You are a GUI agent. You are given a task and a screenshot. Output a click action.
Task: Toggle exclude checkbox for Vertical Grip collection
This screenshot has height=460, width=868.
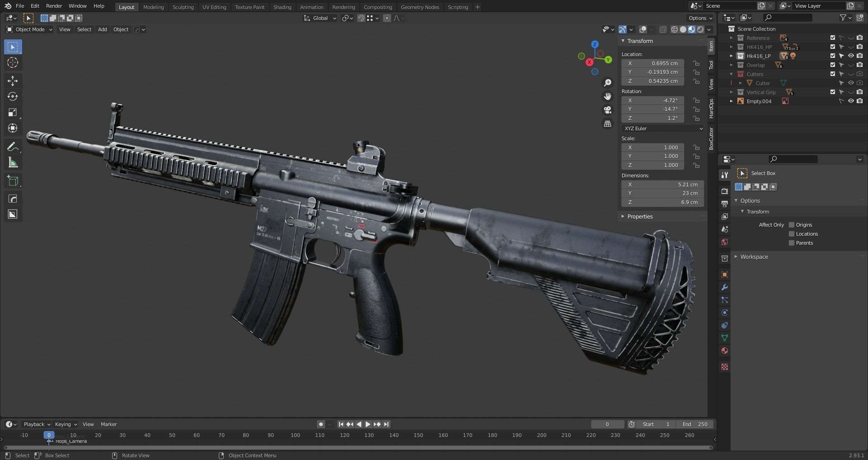click(833, 92)
